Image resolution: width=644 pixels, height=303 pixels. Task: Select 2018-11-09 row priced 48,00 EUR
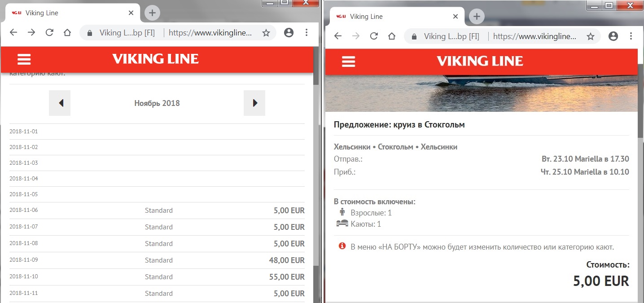coord(157,260)
